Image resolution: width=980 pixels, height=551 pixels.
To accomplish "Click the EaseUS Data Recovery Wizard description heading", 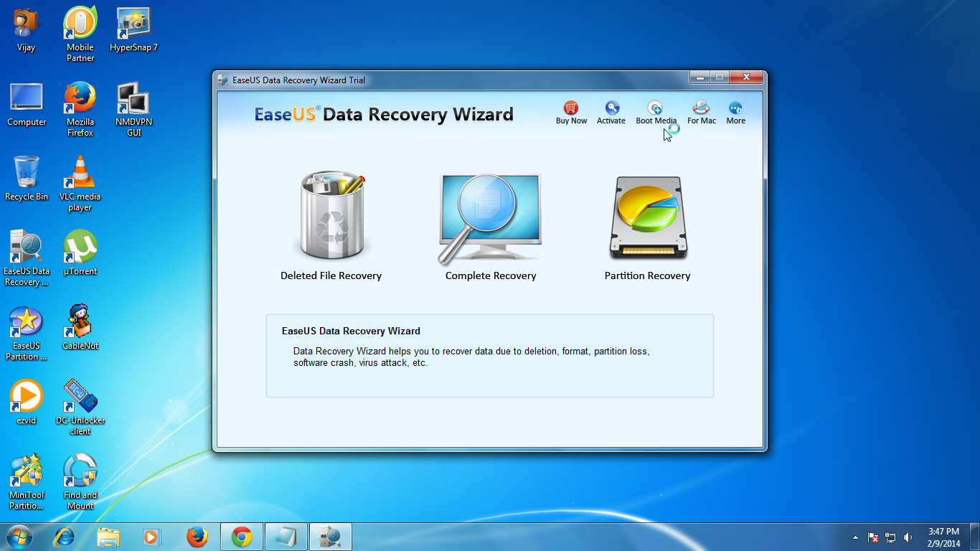I will 351,331.
